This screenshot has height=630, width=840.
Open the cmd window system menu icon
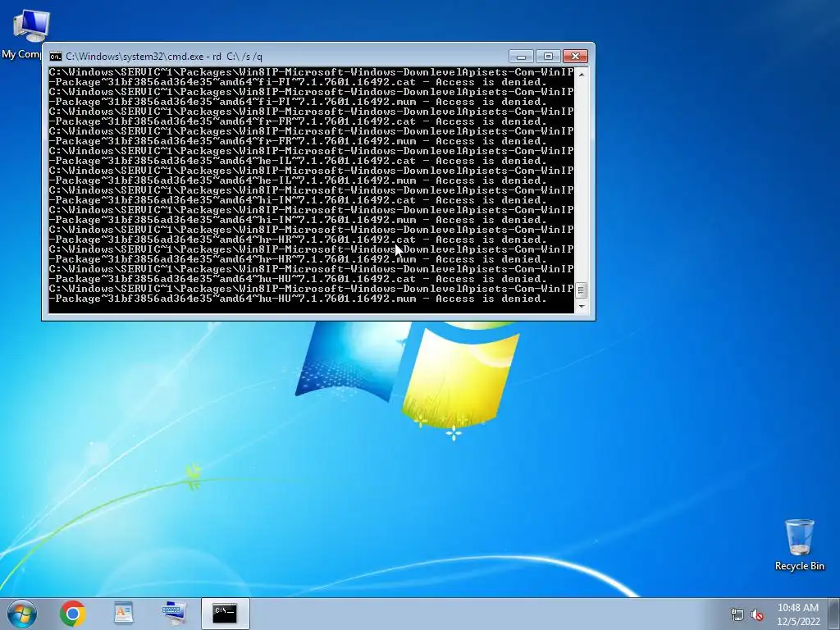click(55, 57)
